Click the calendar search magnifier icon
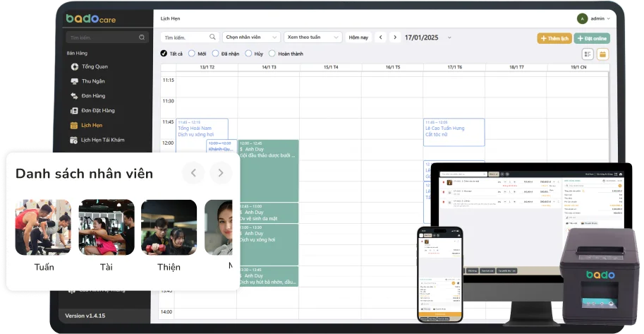This screenshot has width=644, height=334. (212, 37)
